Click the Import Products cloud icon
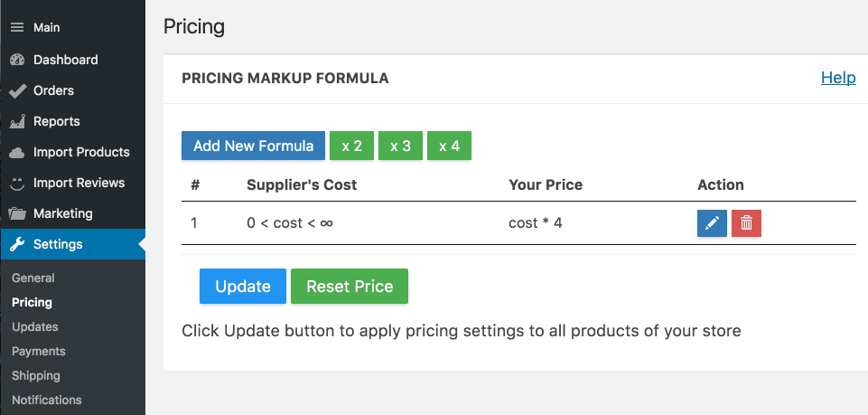Viewport: 868px width, 415px height. pos(17,153)
